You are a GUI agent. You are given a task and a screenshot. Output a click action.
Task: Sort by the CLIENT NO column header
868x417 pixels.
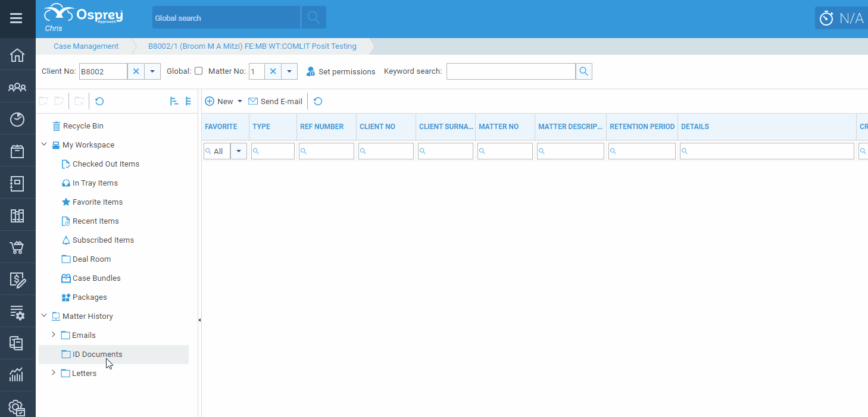[x=377, y=127]
